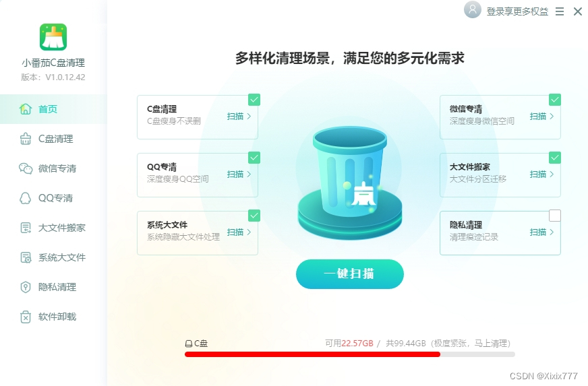Uncheck the 大文件搬家 card checkbox
The height and width of the screenshot is (386, 588).
[x=555, y=158]
